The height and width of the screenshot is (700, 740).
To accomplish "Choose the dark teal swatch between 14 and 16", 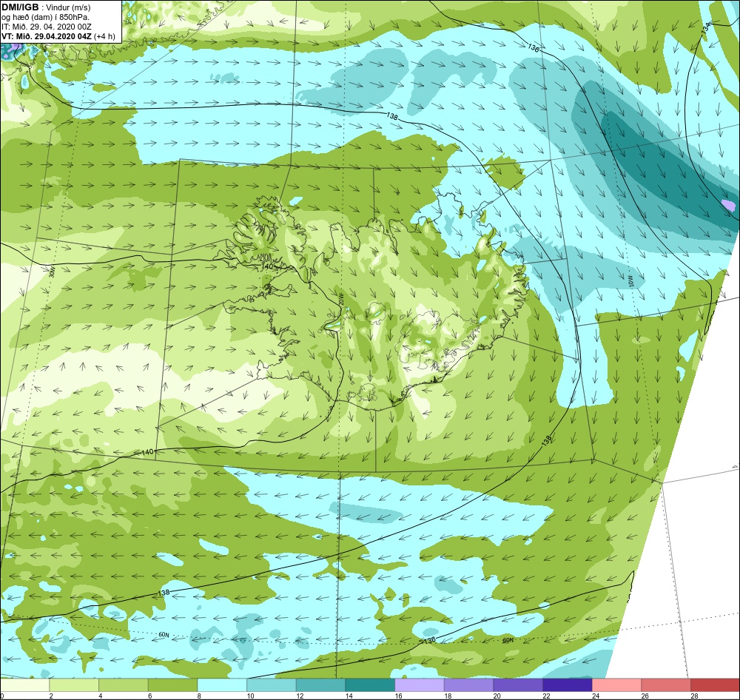I will pyautogui.click(x=369, y=685).
